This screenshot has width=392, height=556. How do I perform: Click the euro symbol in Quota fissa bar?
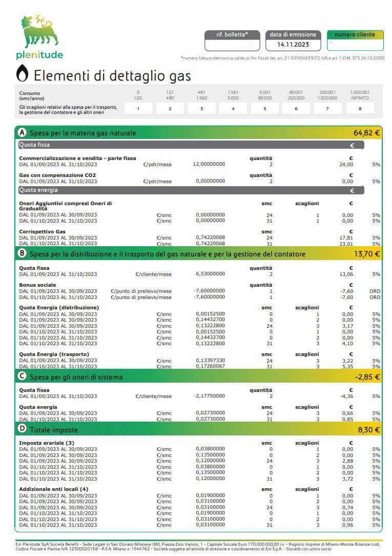352,145
